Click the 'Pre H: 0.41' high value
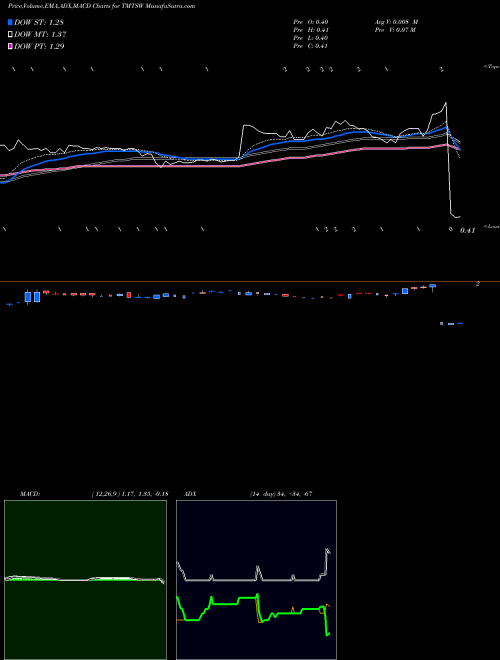Viewport: 500px width, 660px height. [311, 30]
